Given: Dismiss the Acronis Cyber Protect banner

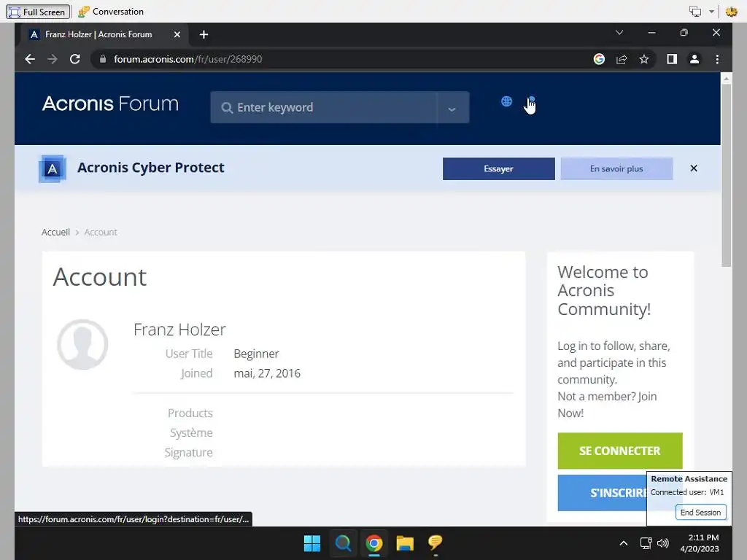Looking at the screenshot, I should pyautogui.click(x=693, y=168).
